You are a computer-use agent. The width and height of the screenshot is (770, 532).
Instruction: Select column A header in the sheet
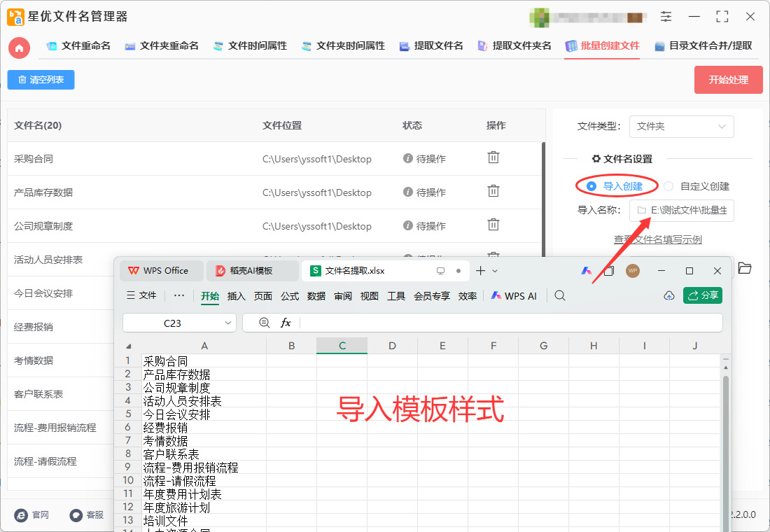coord(204,346)
